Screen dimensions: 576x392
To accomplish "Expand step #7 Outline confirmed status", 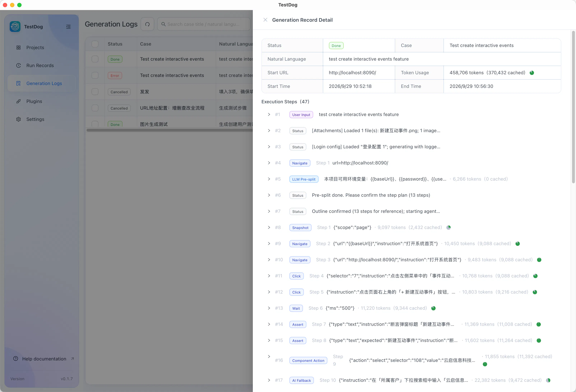I will click(269, 211).
